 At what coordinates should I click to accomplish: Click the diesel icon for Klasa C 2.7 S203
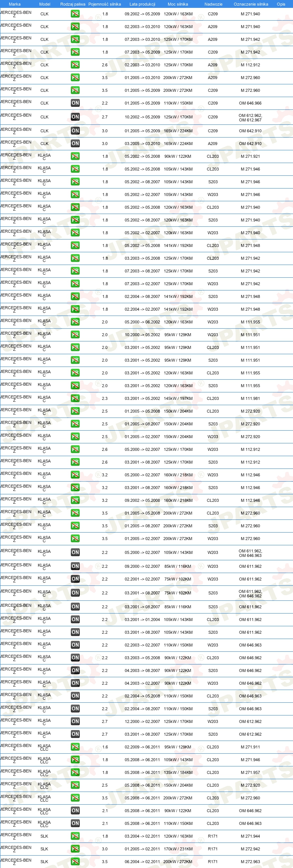pyautogui.click(x=75, y=734)
